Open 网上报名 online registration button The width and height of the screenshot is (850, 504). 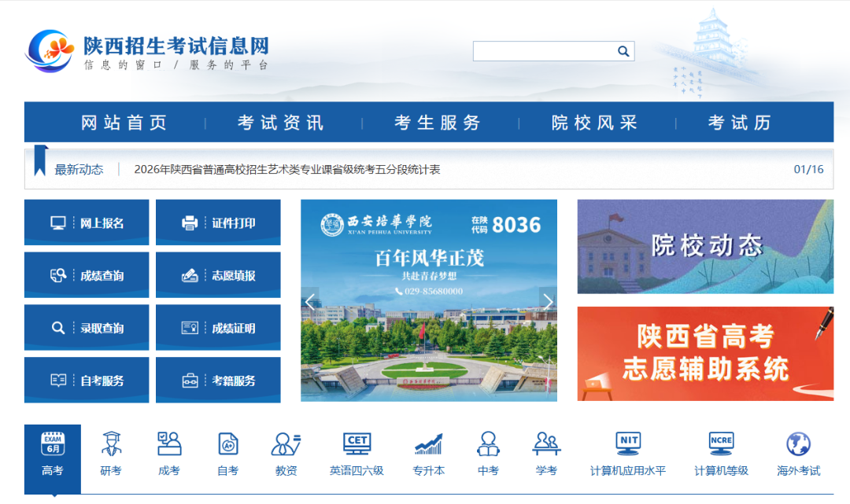tap(87, 223)
